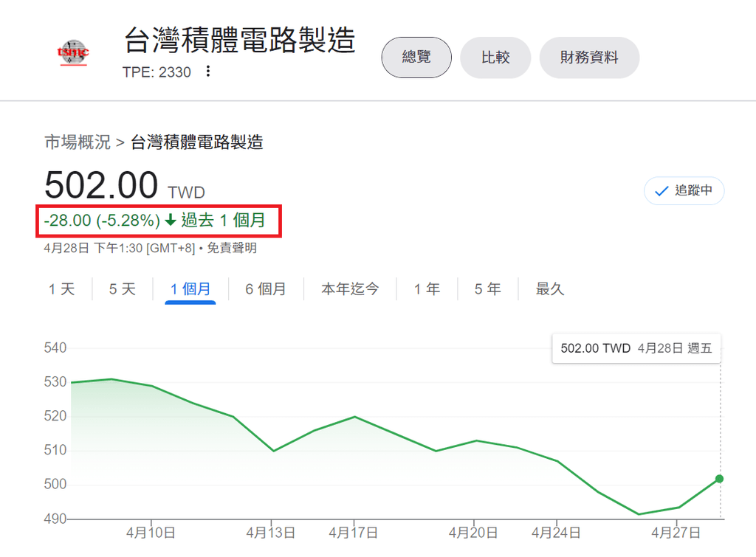
Task: Click the 540 y-axis label
Action: (55, 348)
